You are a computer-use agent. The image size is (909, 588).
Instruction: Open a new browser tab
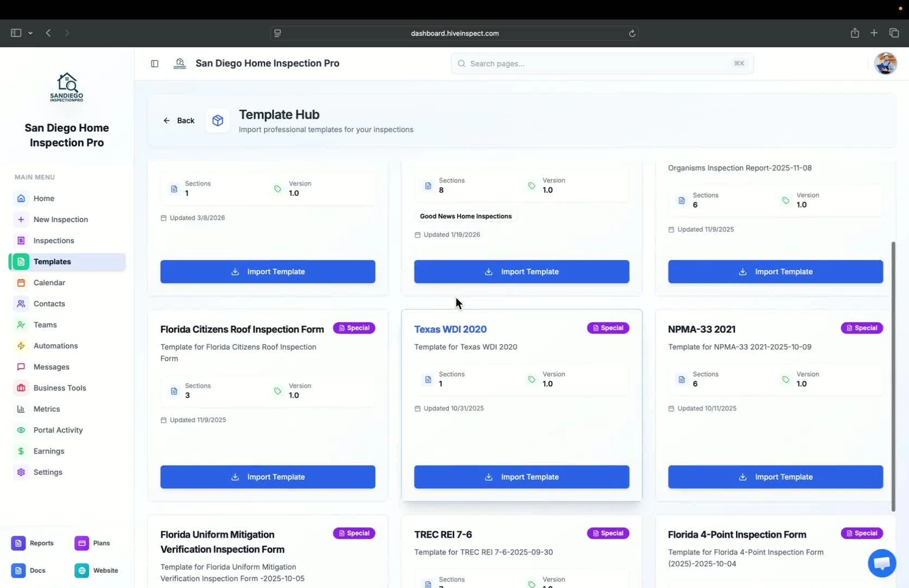[x=874, y=33]
